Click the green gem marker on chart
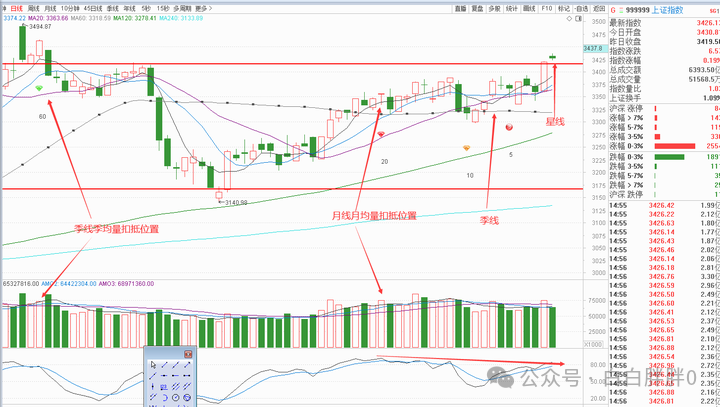 pos(39,88)
